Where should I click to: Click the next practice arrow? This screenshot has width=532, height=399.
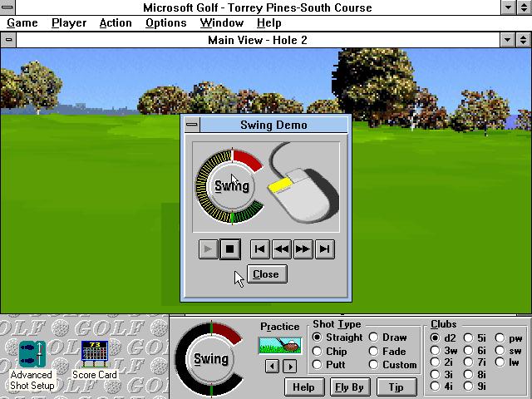tap(290, 367)
